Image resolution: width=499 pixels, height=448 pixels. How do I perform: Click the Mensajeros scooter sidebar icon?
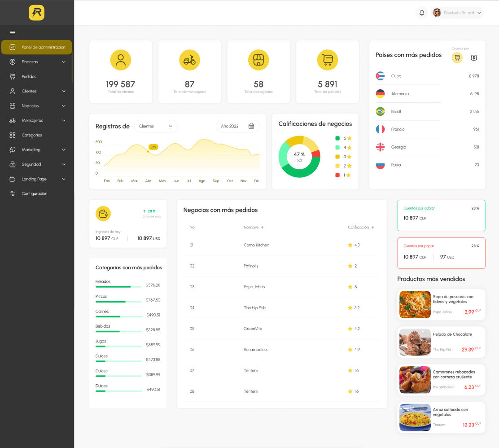tap(13, 120)
